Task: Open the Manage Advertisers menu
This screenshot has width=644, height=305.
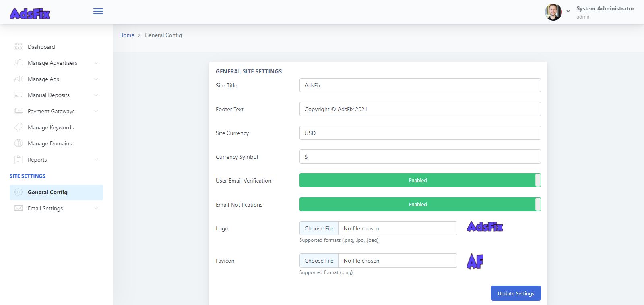Action: click(56, 63)
